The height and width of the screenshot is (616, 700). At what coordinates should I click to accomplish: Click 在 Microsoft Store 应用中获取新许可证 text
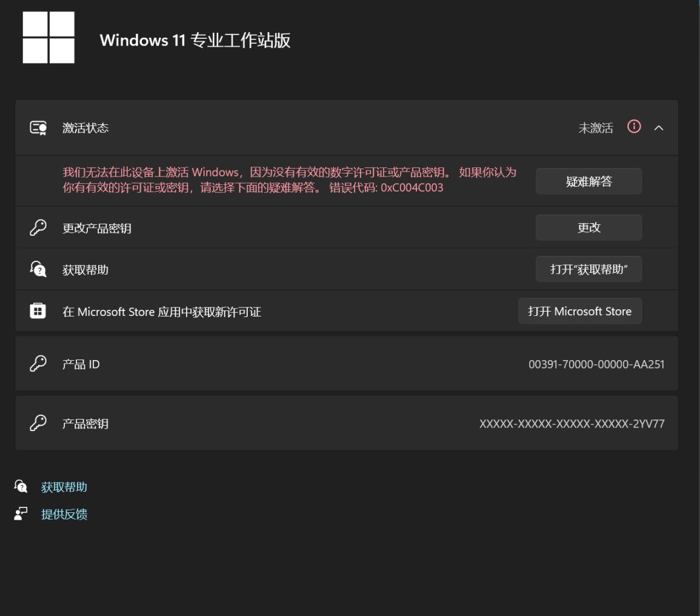(x=162, y=312)
